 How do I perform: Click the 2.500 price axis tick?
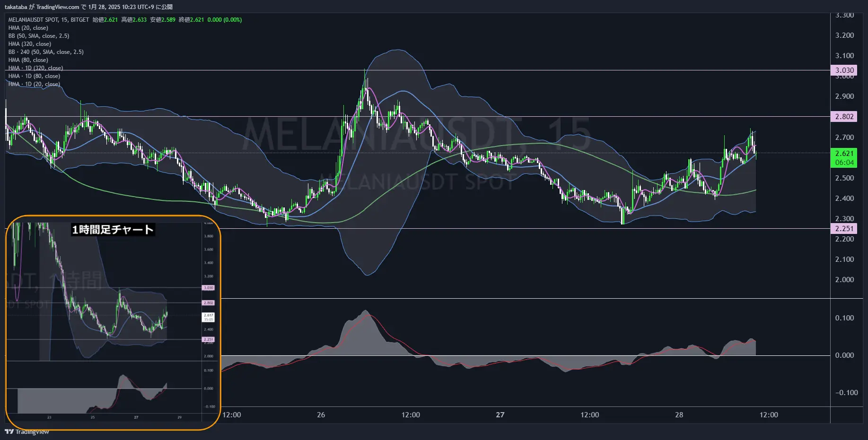[x=844, y=178]
